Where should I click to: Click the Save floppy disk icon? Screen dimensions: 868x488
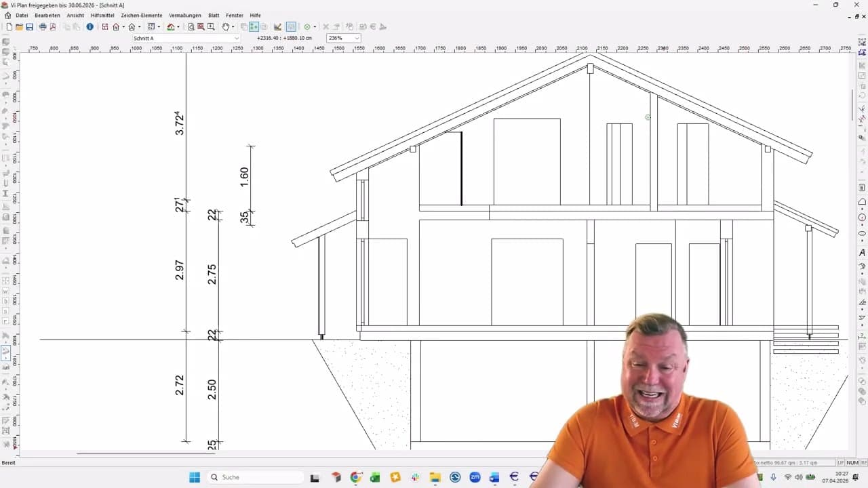click(x=29, y=27)
